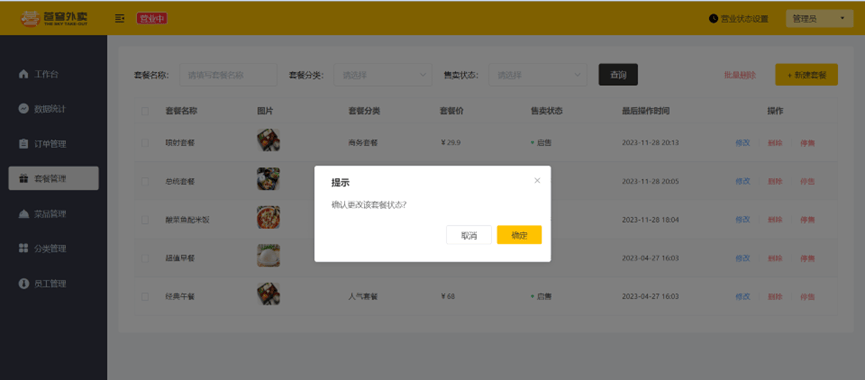This screenshot has width=865, height=380.
Task: Open 数据统计 via its chart icon
Action: click(23, 109)
